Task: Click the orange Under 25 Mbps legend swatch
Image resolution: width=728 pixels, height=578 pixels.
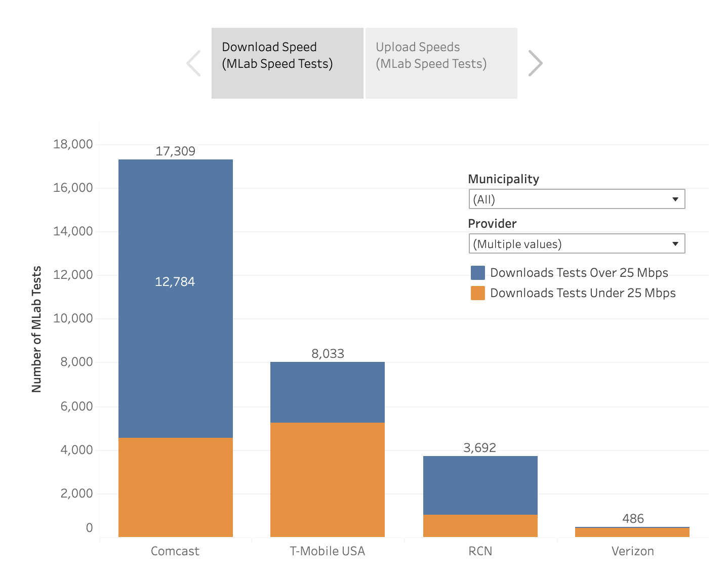Action: 478,293
